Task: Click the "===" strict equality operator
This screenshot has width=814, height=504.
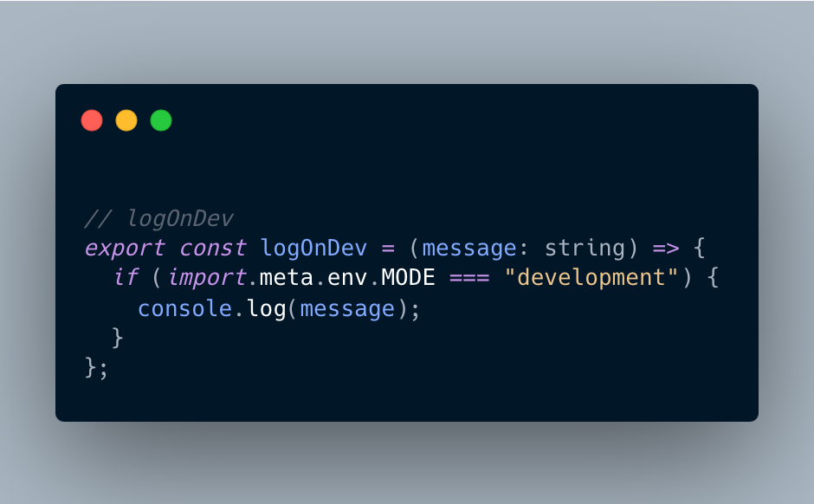Action: (x=469, y=278)
